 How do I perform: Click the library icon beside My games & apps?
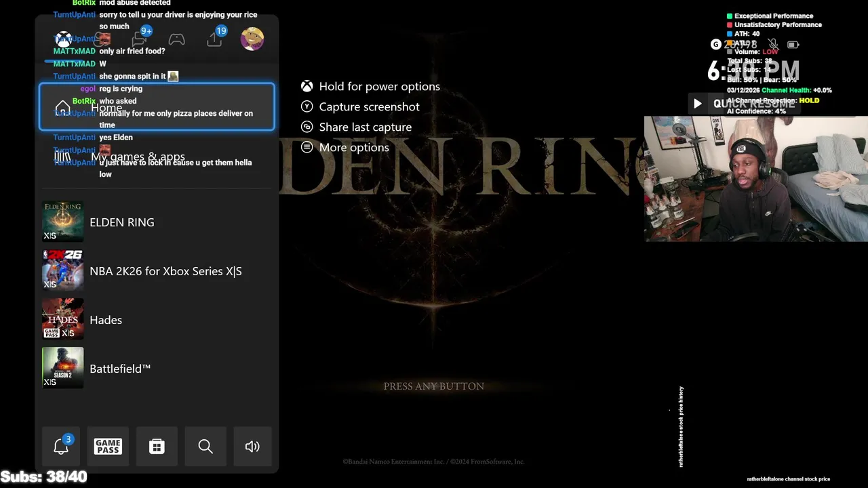pos(62,157)
